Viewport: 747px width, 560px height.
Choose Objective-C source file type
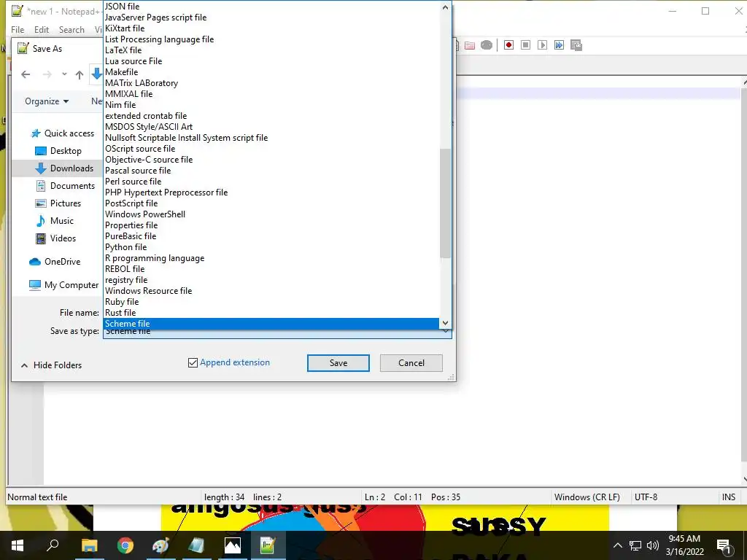click(271, 160)
